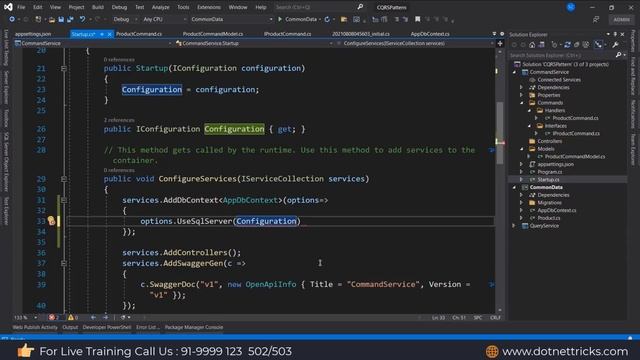This screenshot has height=360, width=640.
Task: Open the Developer PowerShell tab
Action: coord(107,327)
